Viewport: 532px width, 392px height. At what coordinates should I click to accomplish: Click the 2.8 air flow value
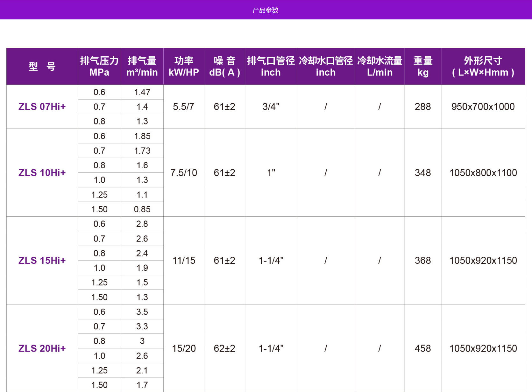[142, 224]
